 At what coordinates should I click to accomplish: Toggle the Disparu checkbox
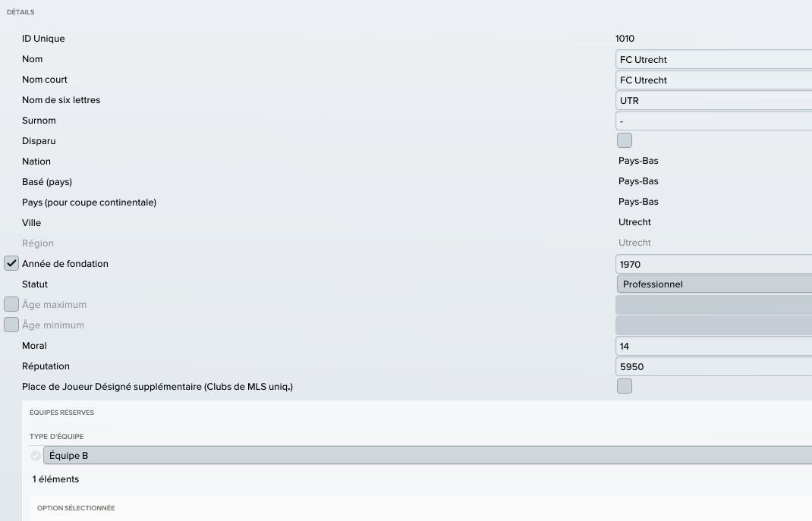[x=625, y=140]
